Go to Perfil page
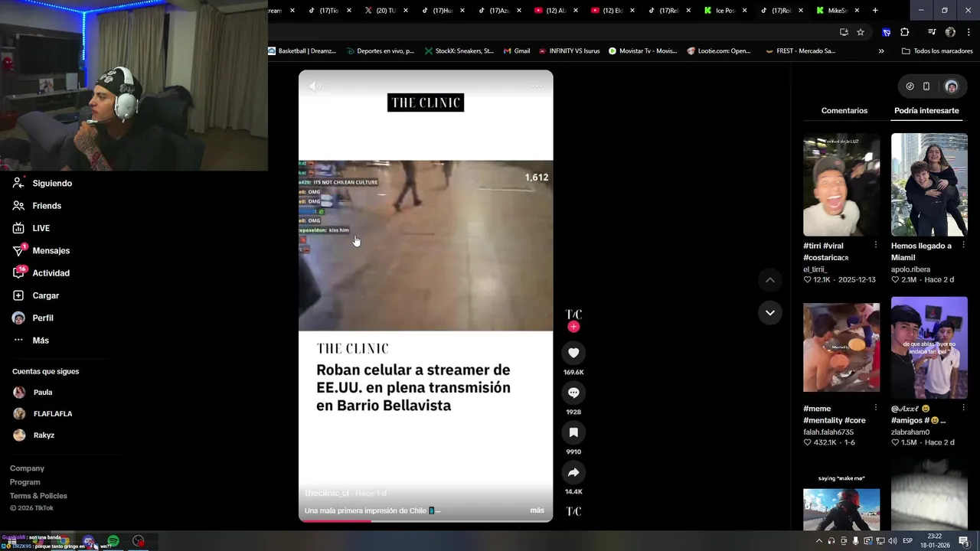 33,318
